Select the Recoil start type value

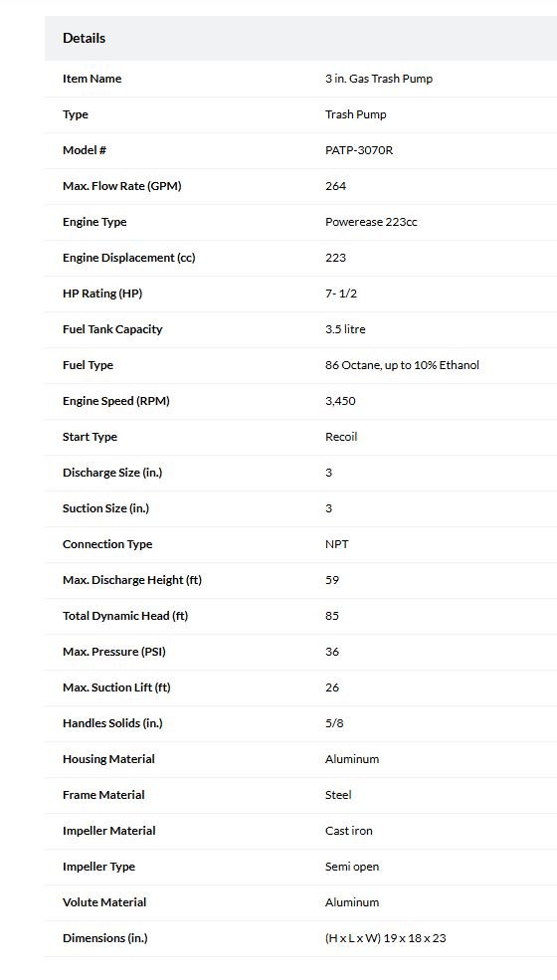pyautogui.click(x=341, y=437)
